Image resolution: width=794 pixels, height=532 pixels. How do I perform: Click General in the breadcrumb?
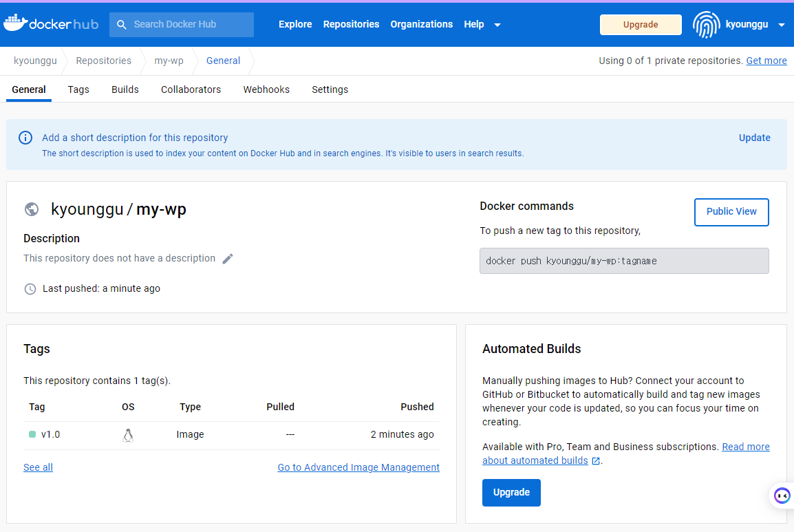[x=223, y=61]
